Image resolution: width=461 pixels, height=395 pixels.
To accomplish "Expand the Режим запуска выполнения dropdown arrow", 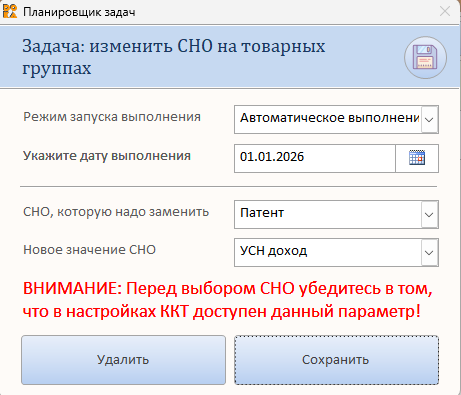I will 429,119.
